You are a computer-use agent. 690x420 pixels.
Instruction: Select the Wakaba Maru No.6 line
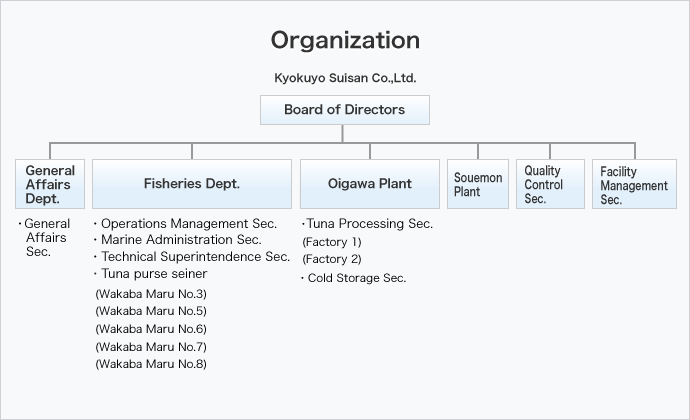[x=151, y=329]
